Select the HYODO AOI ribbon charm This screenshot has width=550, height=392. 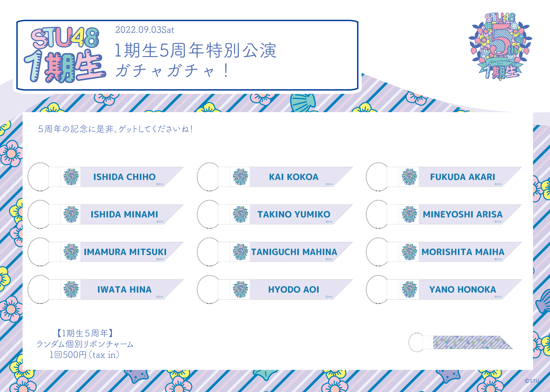click(x=275, y=289)
